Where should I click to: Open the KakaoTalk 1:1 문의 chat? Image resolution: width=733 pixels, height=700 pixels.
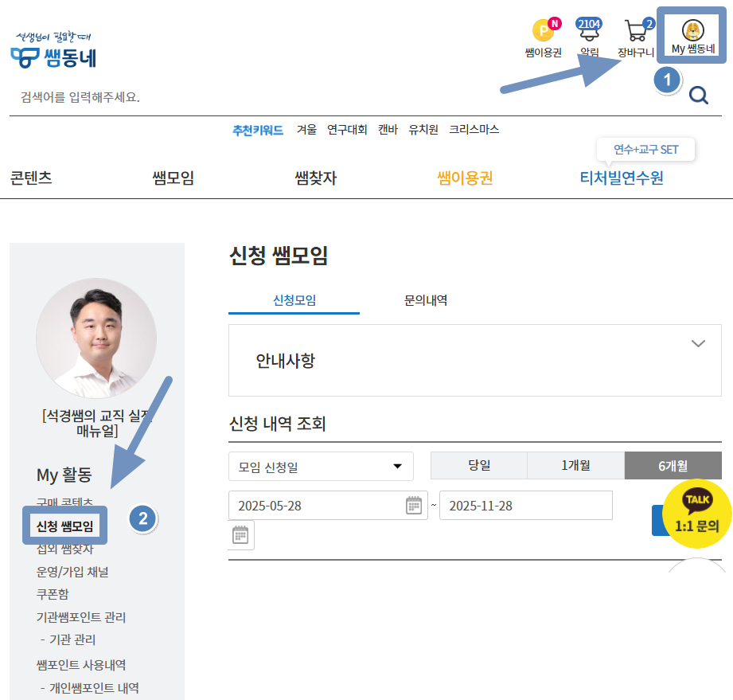696,514
